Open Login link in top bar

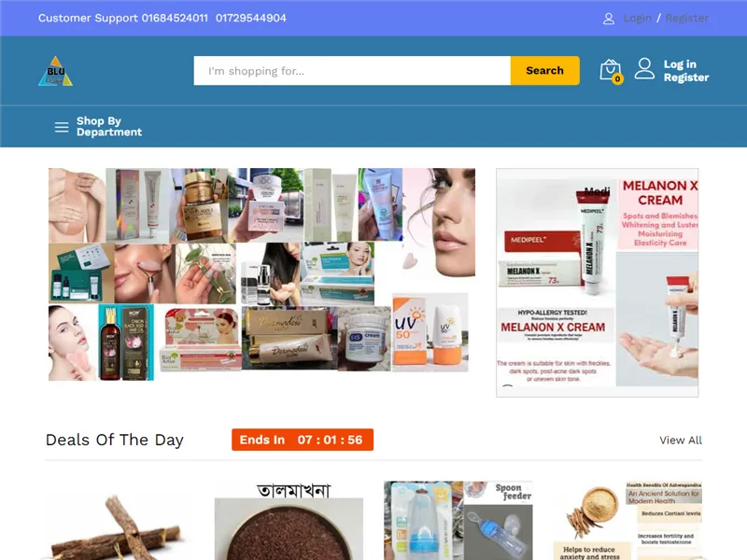click(x=638, y=18)
